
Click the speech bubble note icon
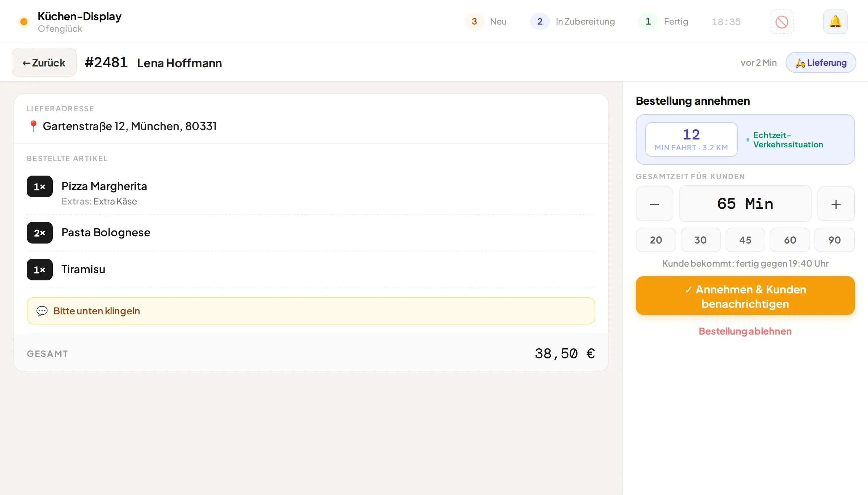click(x=42, y=311)
